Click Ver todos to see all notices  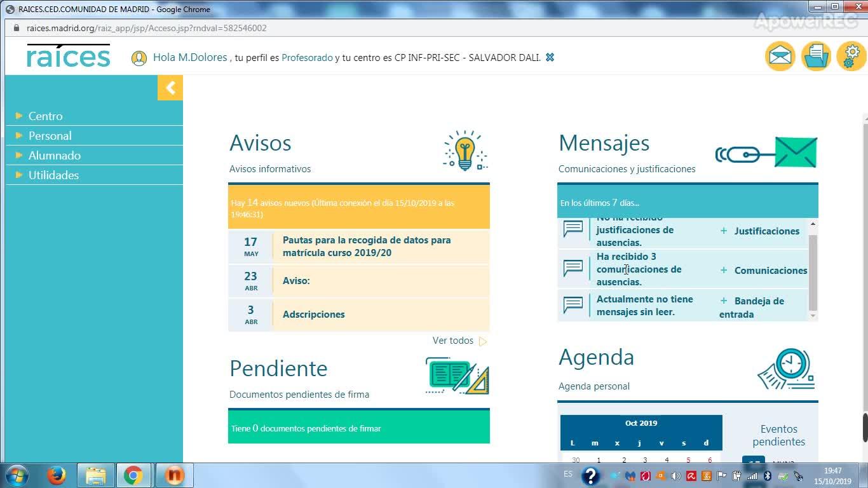coord(453,341)
